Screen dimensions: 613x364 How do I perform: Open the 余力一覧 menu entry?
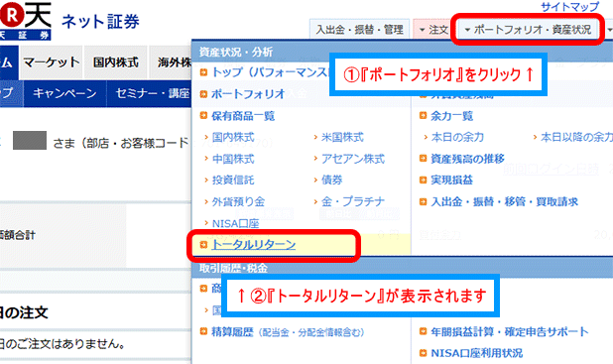click(x=452, y=116)
